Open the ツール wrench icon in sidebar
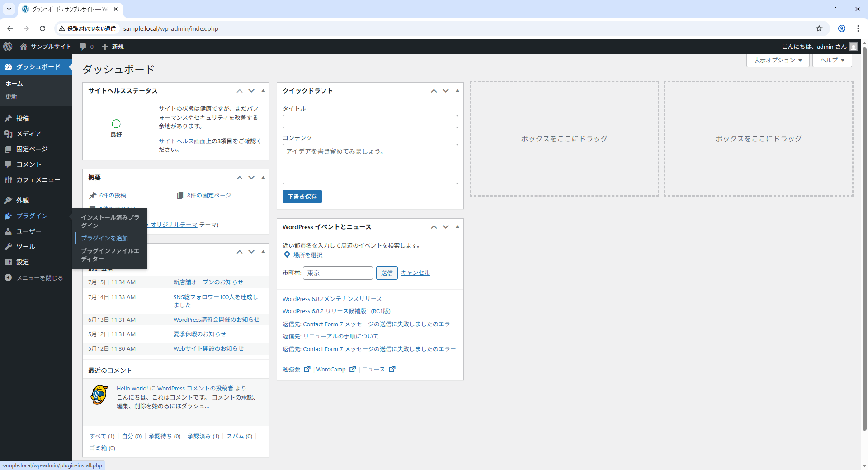This screenshot has height=470, width=868. (8, 247)
